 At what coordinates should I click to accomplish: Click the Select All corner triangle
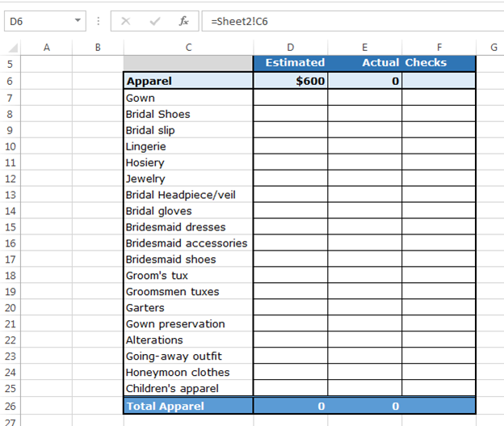point(13,48)
